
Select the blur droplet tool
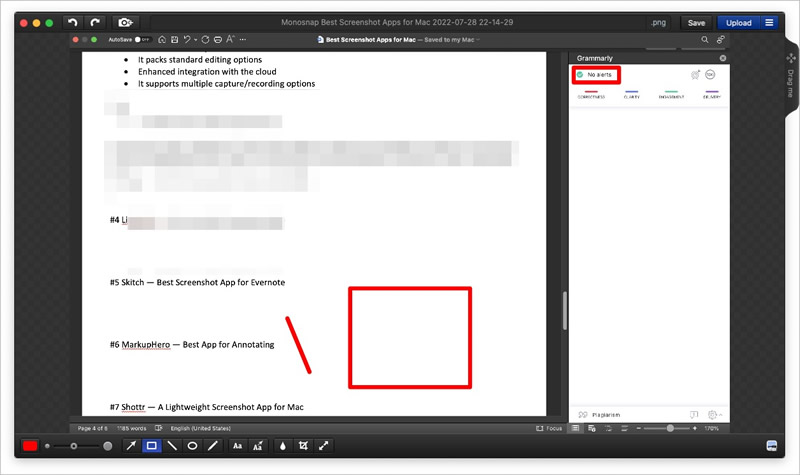click(283, 446)
